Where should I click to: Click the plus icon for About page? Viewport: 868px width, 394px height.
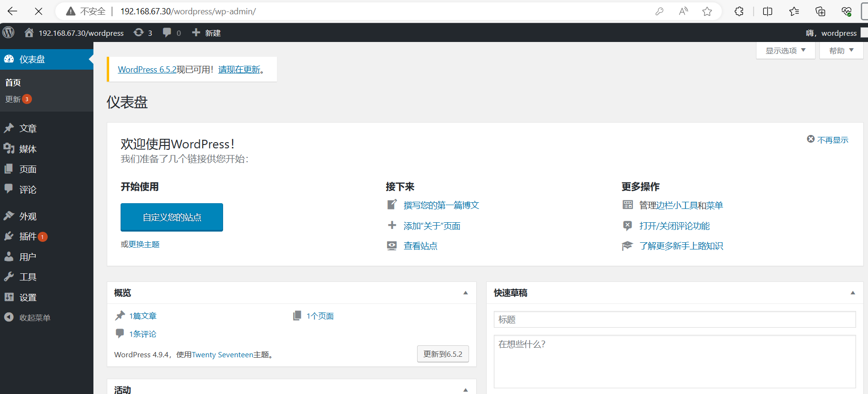click(x=392, y=225)
